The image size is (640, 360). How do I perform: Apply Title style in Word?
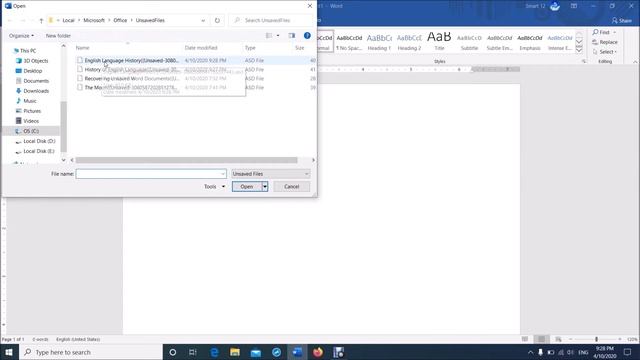(439, 42)
